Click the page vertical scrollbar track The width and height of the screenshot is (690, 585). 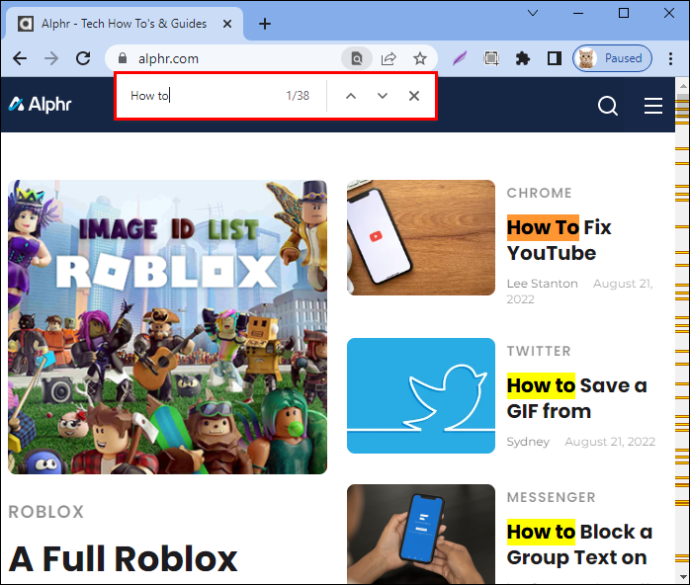682,330
